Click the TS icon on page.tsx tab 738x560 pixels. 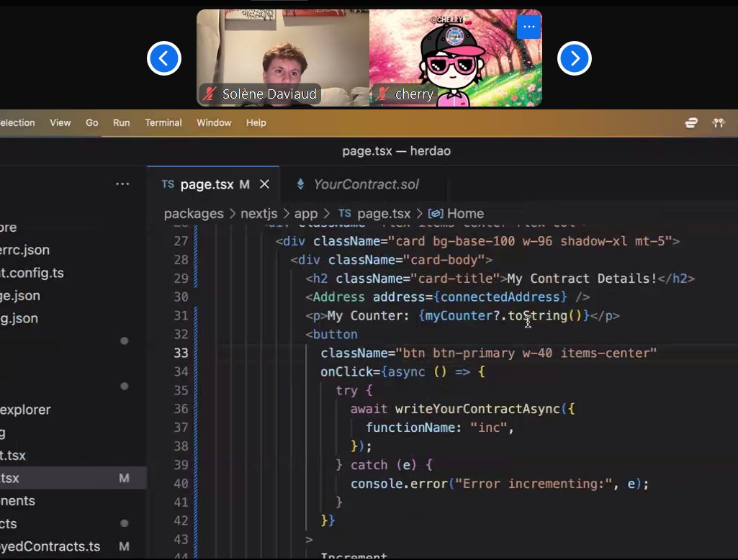[x=168, y=184]
